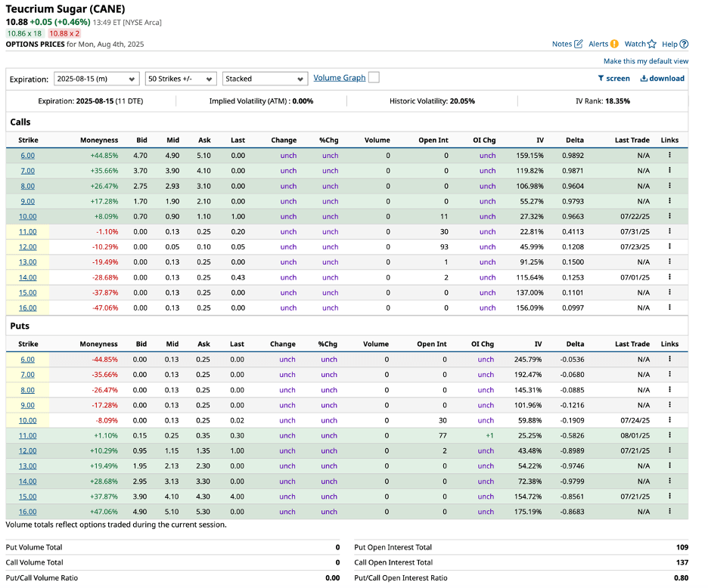Click the Watch star icon

pyautogui.click(x=651, y=44)
